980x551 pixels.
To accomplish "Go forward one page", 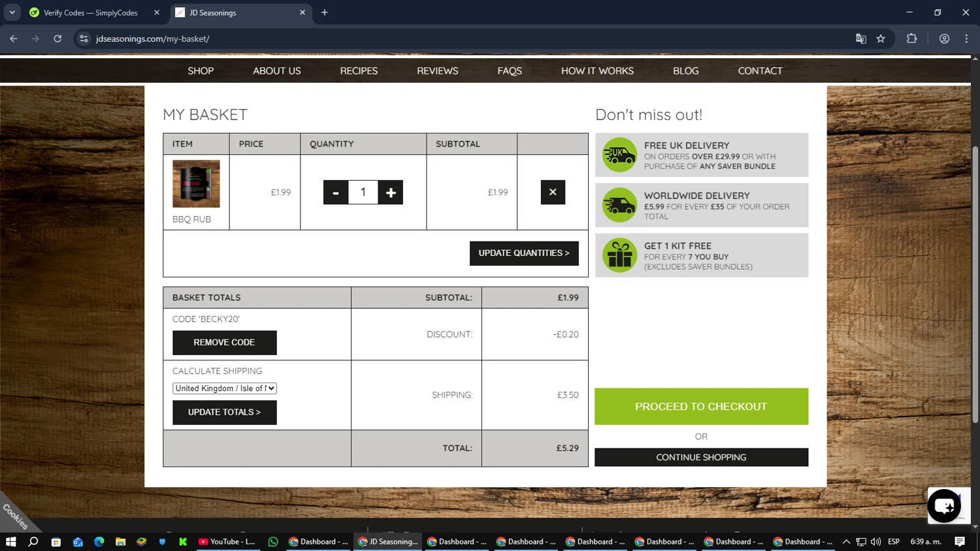I will pyautogui.click(x=36, y=39).
